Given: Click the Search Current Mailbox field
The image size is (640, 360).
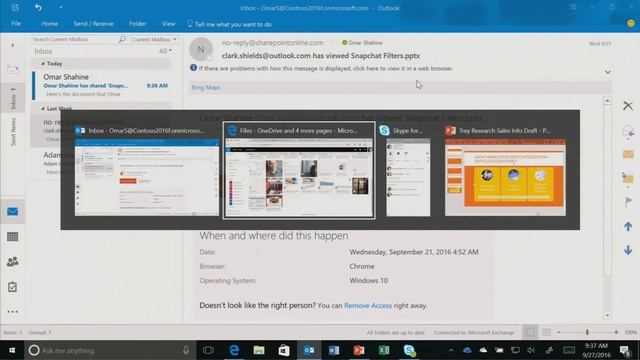Looking at the screenshot, I should (x=75, y=39).
